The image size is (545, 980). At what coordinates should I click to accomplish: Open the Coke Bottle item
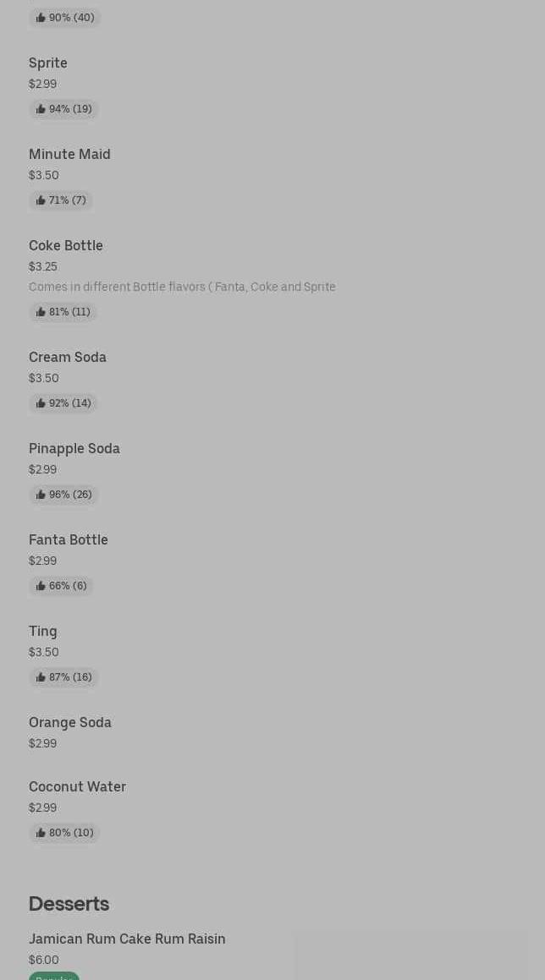66,245
